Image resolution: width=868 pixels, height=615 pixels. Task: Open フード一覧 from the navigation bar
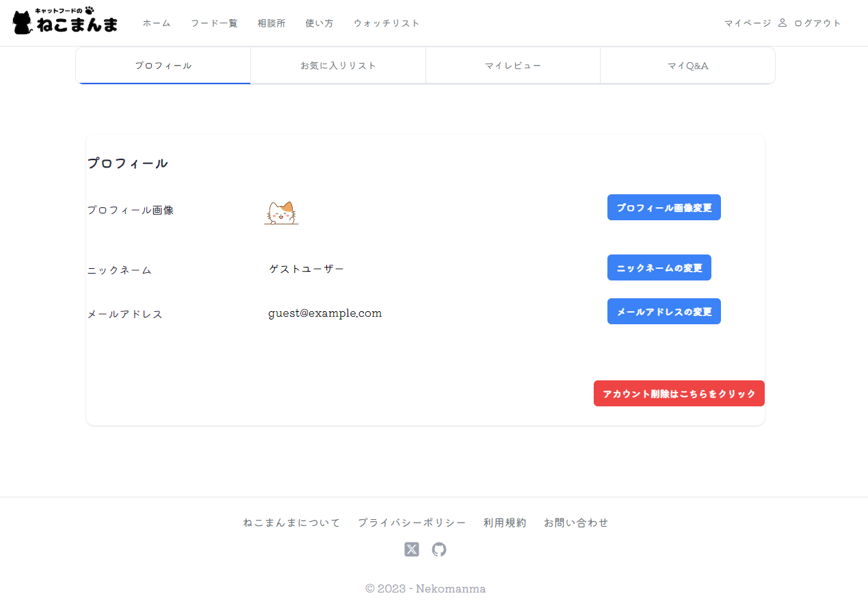[213, 23]
